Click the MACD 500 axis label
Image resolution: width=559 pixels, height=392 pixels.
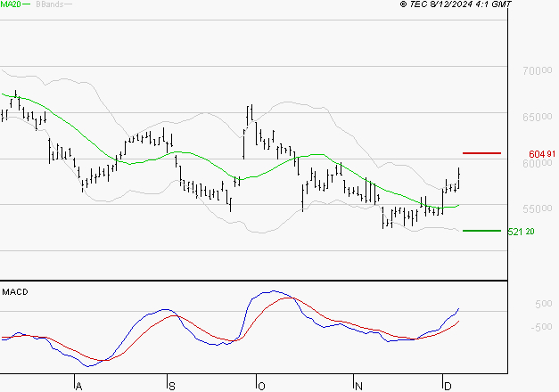pos(544,304)
